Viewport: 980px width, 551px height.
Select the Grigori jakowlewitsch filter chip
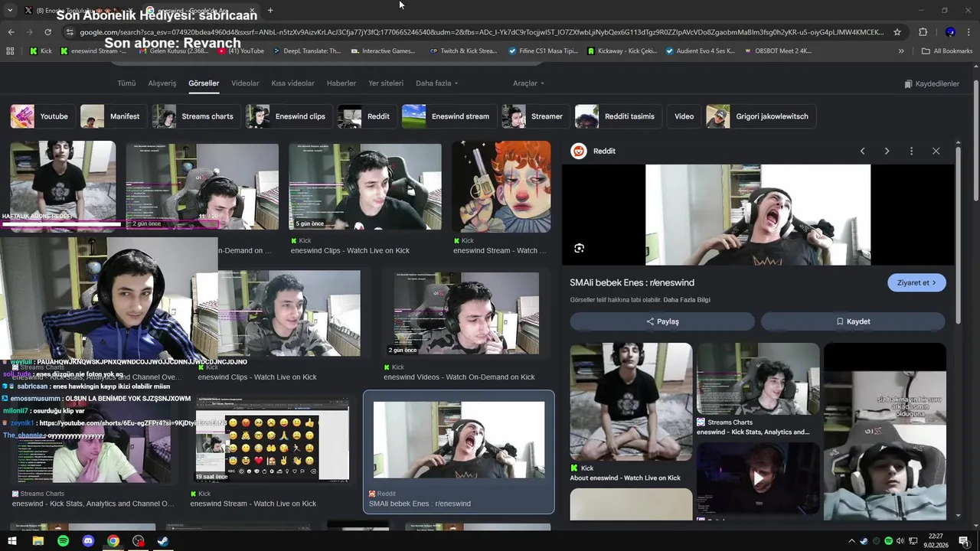click(x=761, y=116)
